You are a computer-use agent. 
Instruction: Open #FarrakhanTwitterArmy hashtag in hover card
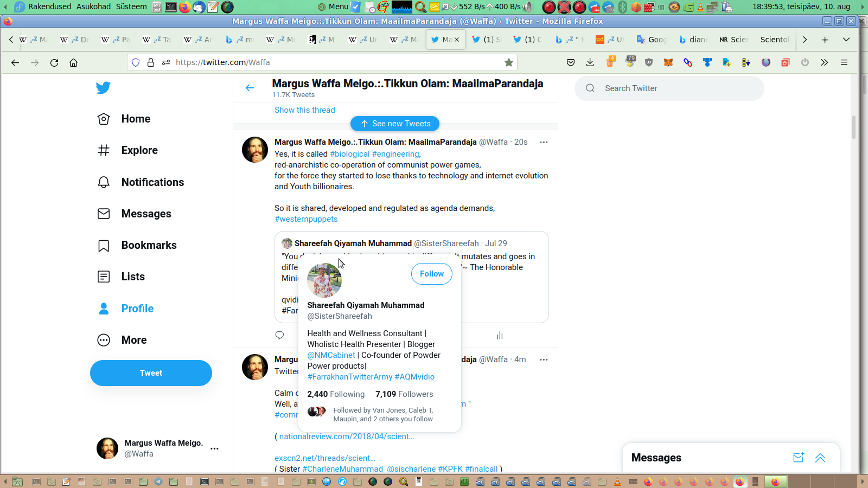click(x=350, y=377)
